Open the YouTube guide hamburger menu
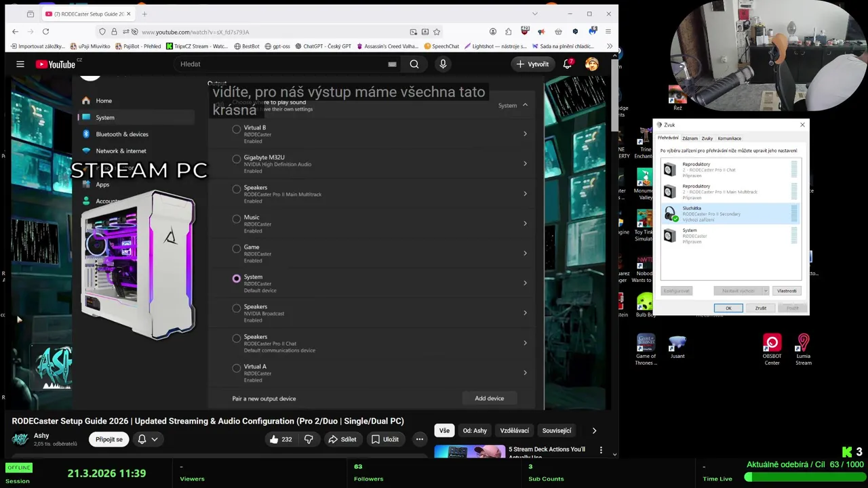Image resolution: width=868 pixels, height=488 pixels. coord(20,64)
